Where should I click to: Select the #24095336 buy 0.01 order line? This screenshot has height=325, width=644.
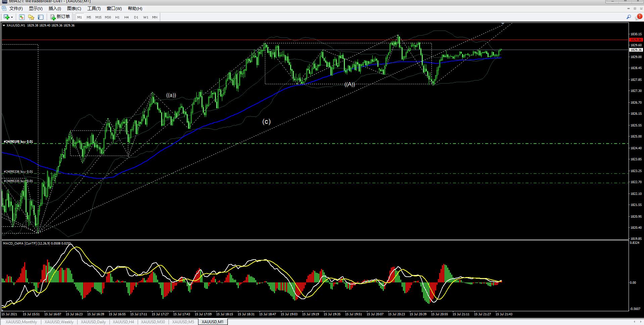[x=18, y=172]
